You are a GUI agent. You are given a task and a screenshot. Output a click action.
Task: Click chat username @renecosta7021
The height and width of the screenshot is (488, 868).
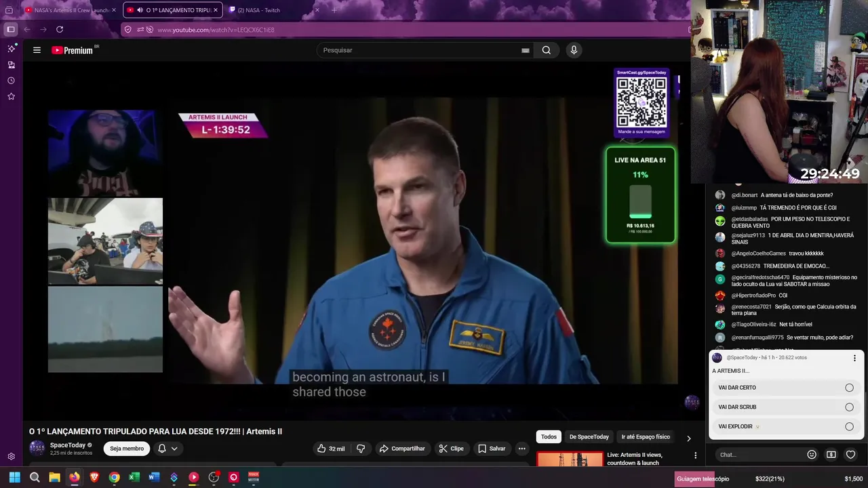751,306
